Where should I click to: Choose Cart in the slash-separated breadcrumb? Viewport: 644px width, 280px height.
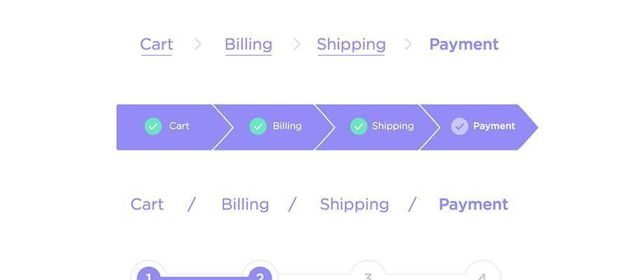(x=147, y=204)
